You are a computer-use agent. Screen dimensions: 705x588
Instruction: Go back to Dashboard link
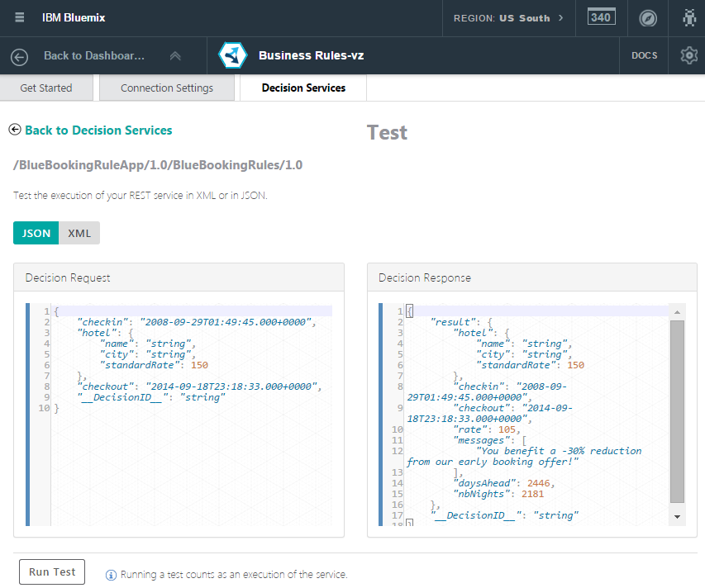pos(94,55)
